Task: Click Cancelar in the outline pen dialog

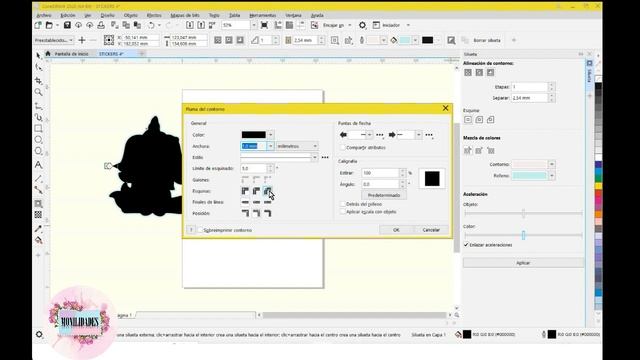Action: tap(431, 230)
